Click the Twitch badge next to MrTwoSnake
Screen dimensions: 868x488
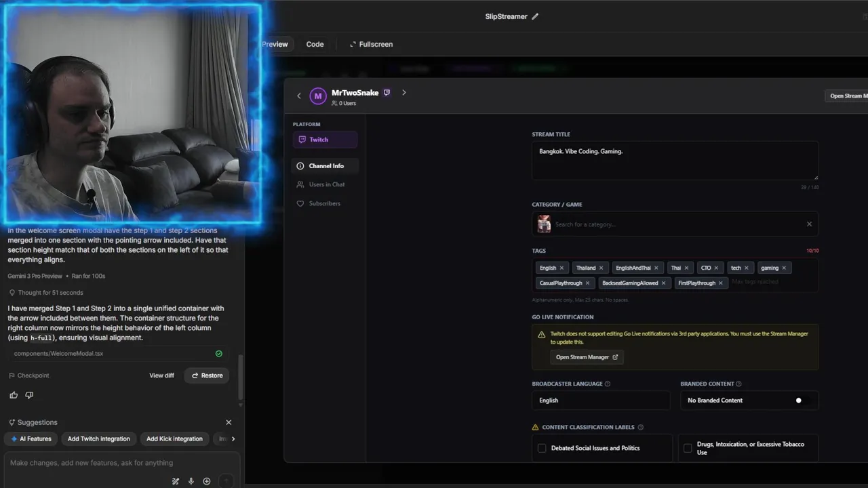coord(387,93)
